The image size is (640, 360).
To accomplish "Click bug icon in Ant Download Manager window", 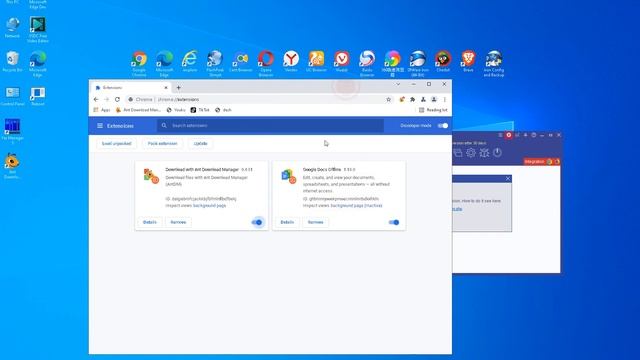I will click(484, 153).
